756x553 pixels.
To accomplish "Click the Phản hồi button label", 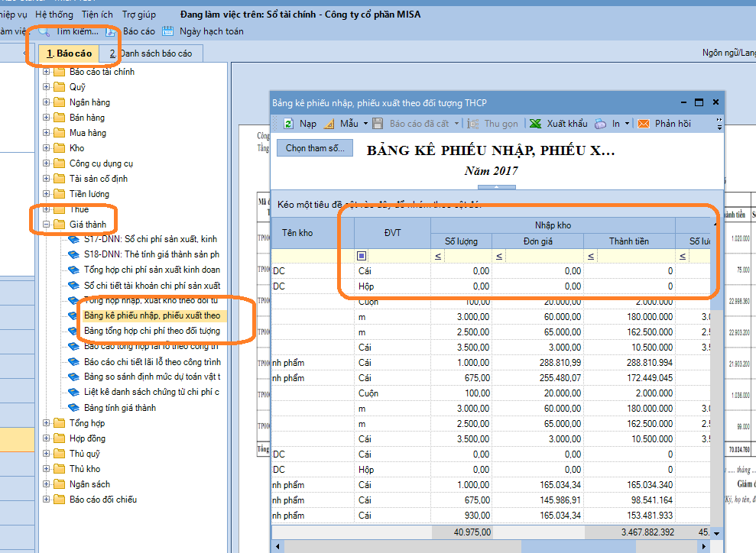I will [673, 124].
